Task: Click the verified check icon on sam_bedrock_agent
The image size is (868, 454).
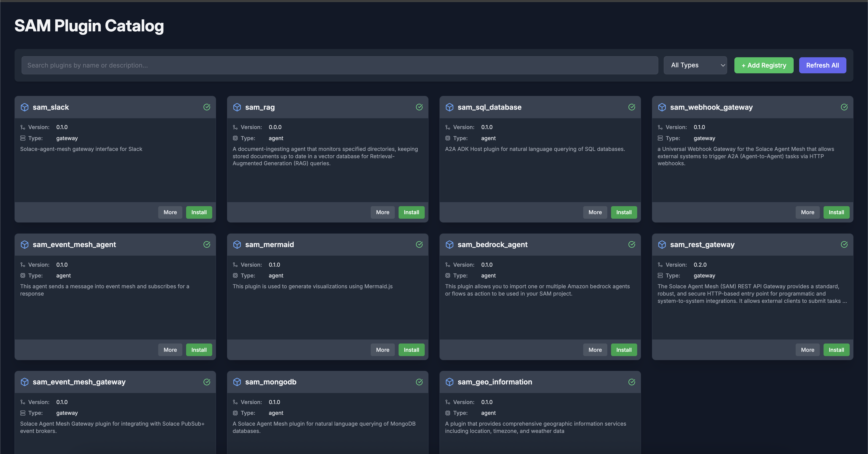Action: coord(632,245)
